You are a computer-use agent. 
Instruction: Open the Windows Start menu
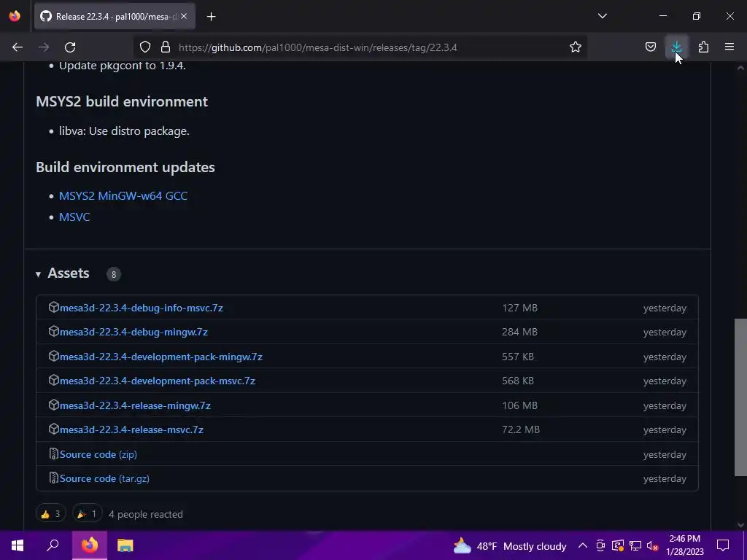coord(18,545)
